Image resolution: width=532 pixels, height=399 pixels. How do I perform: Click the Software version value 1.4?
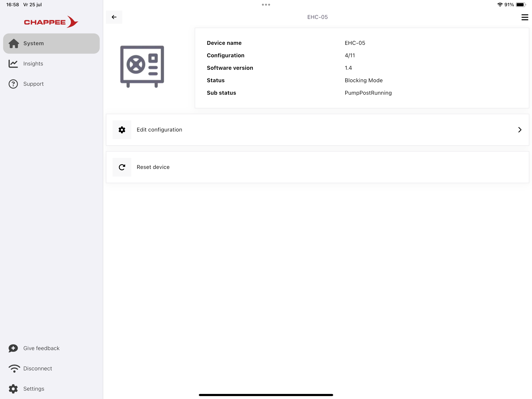point(348,68)
